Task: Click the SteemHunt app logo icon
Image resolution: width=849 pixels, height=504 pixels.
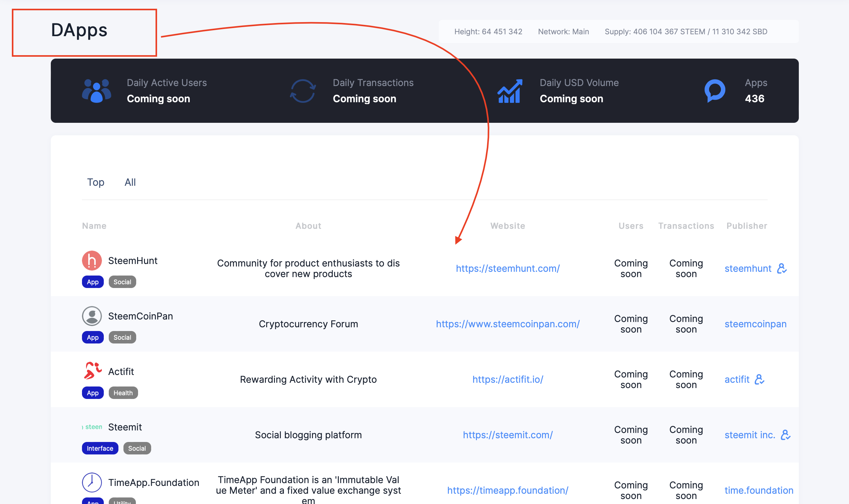Action: pos(92,261)
